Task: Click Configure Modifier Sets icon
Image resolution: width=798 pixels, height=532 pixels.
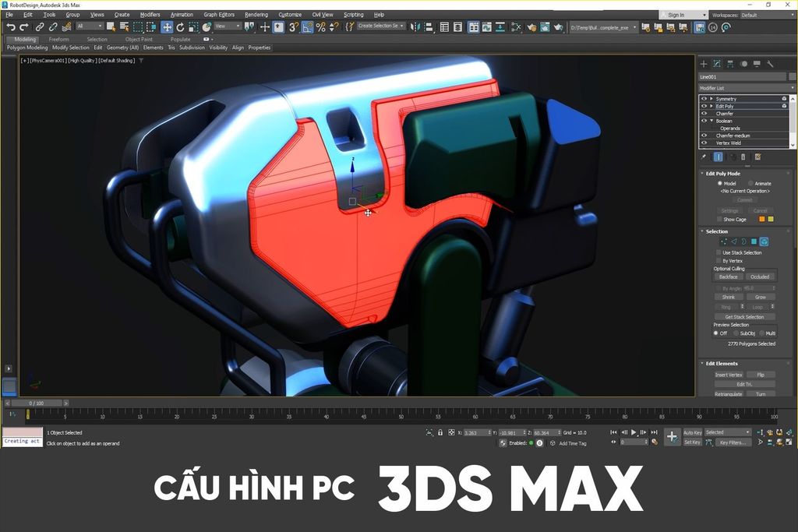Action: click(x=757, y=157)
